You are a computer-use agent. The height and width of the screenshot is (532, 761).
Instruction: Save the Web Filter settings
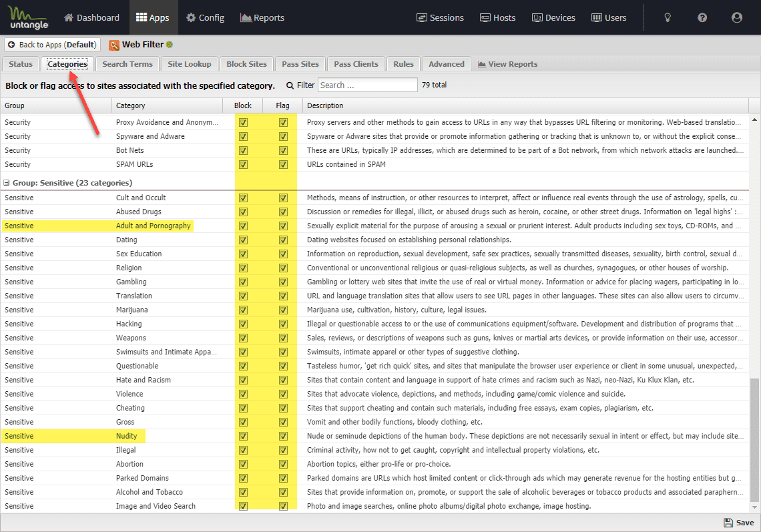coord(738,523)
